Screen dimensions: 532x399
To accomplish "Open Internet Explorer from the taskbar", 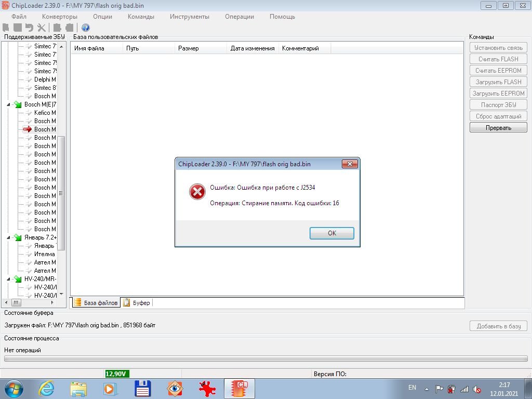I will [46, 388].
